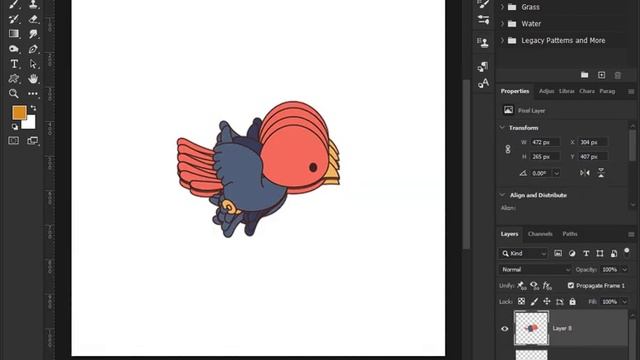Image resolution: width=640 pixels, height=360 pixels.
Task: Select the Brush tool
Action: pos(14,4)
